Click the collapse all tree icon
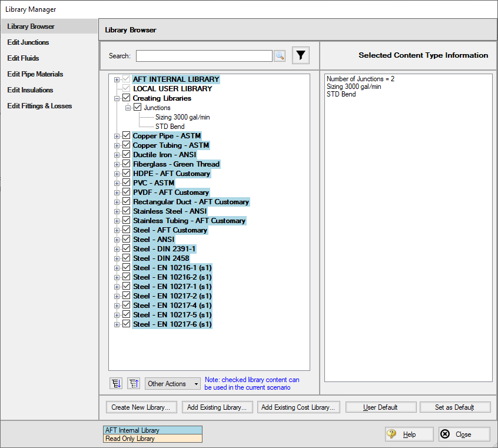 134,384
